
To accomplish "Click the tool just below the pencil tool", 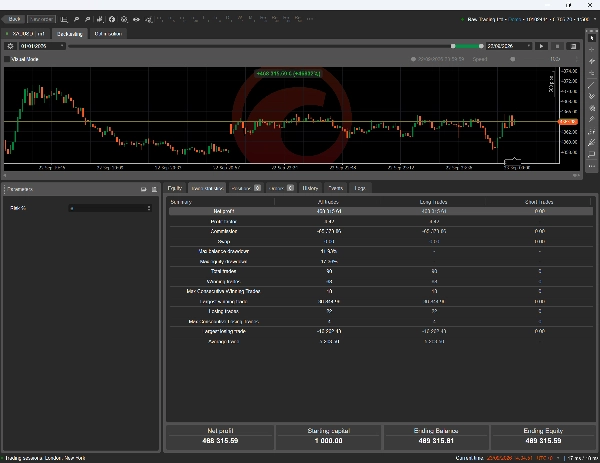I will click(x=592, y=131).
